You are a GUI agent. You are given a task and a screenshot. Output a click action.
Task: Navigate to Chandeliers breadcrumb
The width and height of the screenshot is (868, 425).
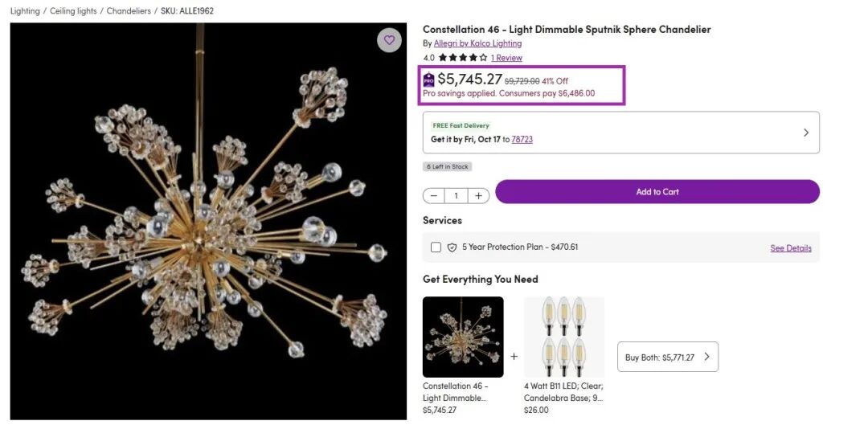pyautogui.click(x=129, y=11)
